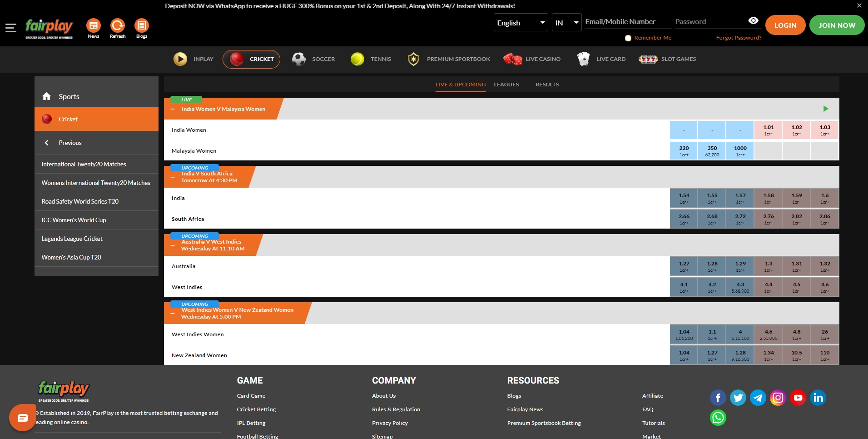Viewport: 868px width, 439px height.
Task: Select India Women lay odds 1.01
Action: (769, 130)
